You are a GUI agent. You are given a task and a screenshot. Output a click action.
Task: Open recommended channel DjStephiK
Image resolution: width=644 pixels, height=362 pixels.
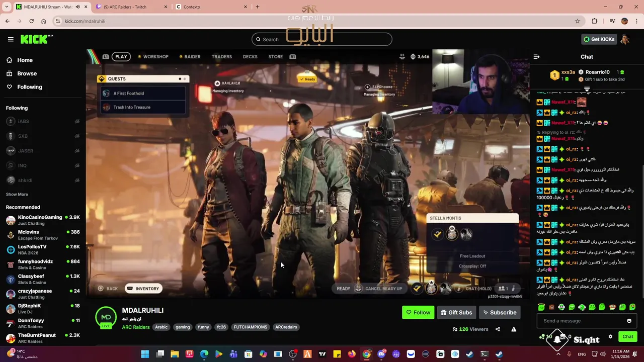point(43,309)
